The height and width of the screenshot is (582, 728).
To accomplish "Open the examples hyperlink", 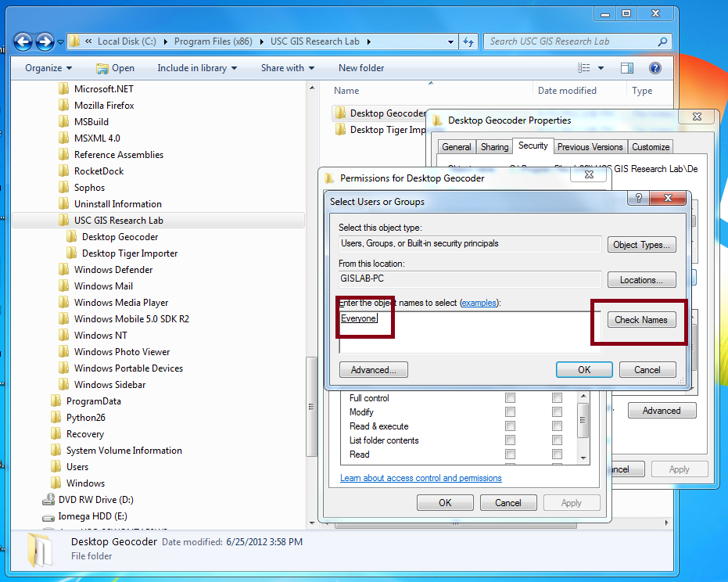I will [x=479, y=303].
